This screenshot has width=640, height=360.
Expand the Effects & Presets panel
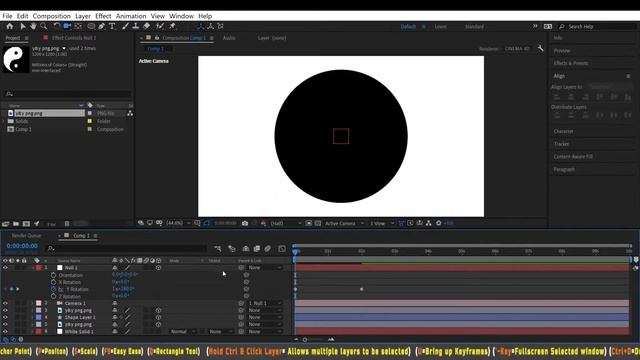(571, 63)
